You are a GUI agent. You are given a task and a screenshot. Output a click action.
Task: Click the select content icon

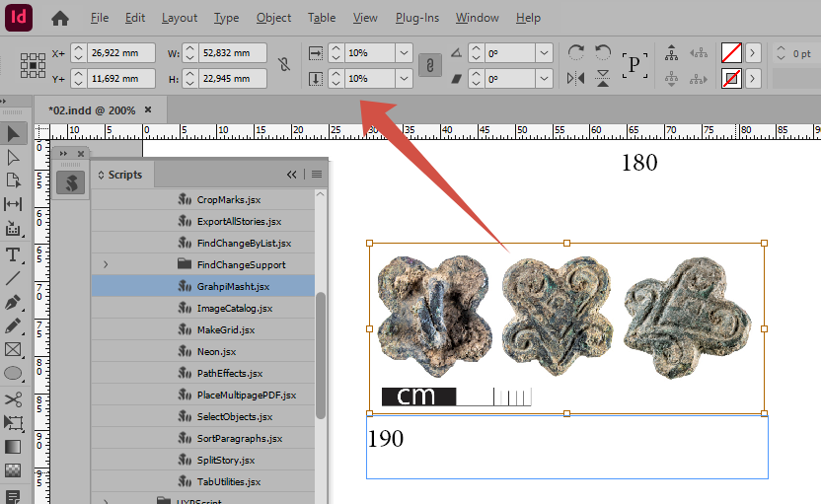(671, 79)
